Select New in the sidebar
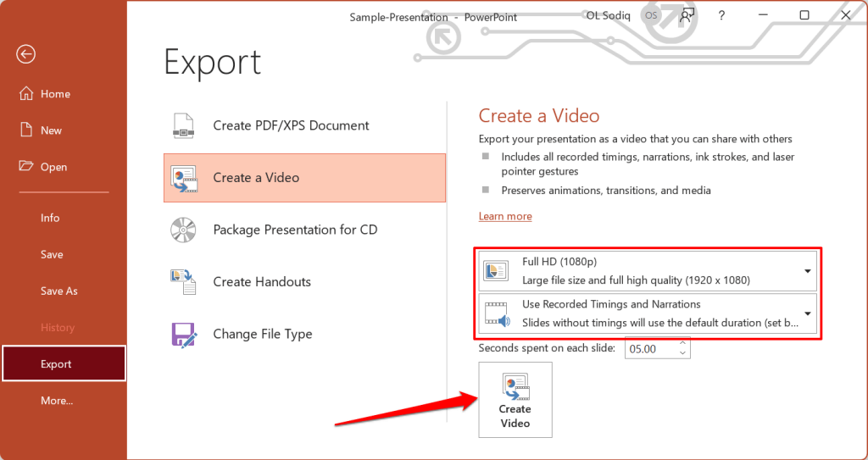The height and width of the screenshot is (460, 868). pyautogui.click(x=64, y=130)
